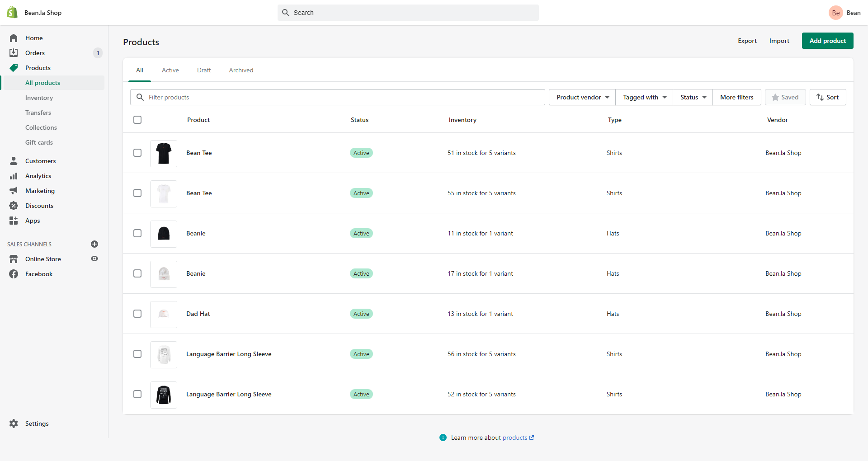Switch to the Draft tab
868x461 pixels.
click(203, 70)
